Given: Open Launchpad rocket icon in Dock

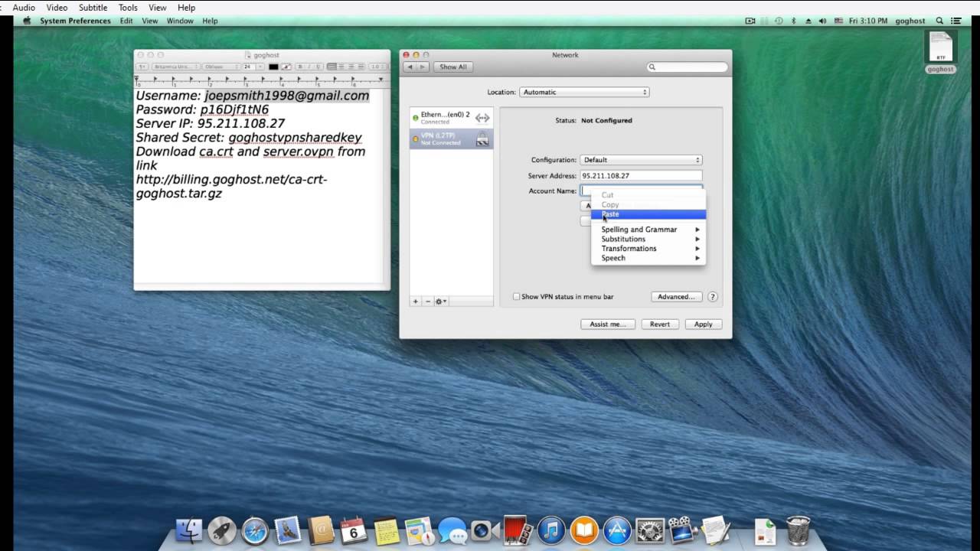Looking at the screenshot, I should 221,530.
